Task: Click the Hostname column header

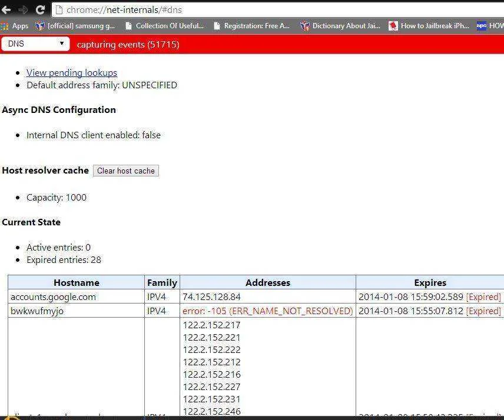Action: click(x=76, y=282)
